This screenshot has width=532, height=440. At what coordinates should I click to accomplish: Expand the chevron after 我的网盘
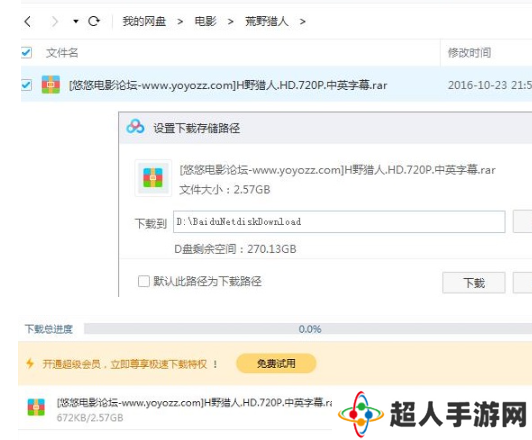tap(180, 22)
